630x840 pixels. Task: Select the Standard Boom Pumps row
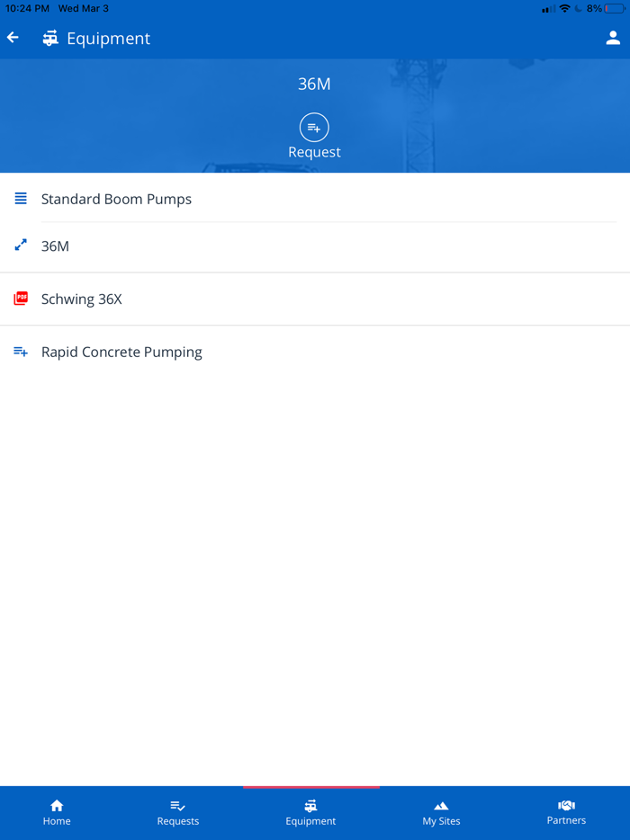pyautogui.click(x=315, y=199)
